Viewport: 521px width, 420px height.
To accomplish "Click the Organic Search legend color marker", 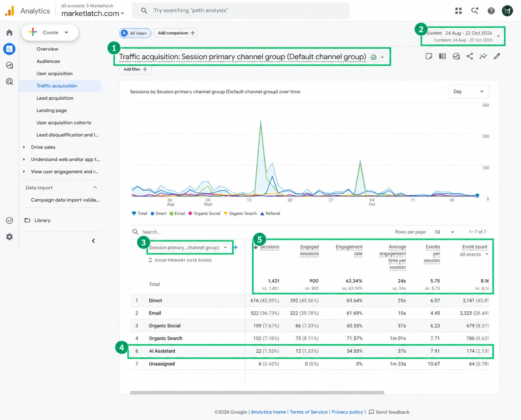I will pyautogui.click(x=226, y=214).
